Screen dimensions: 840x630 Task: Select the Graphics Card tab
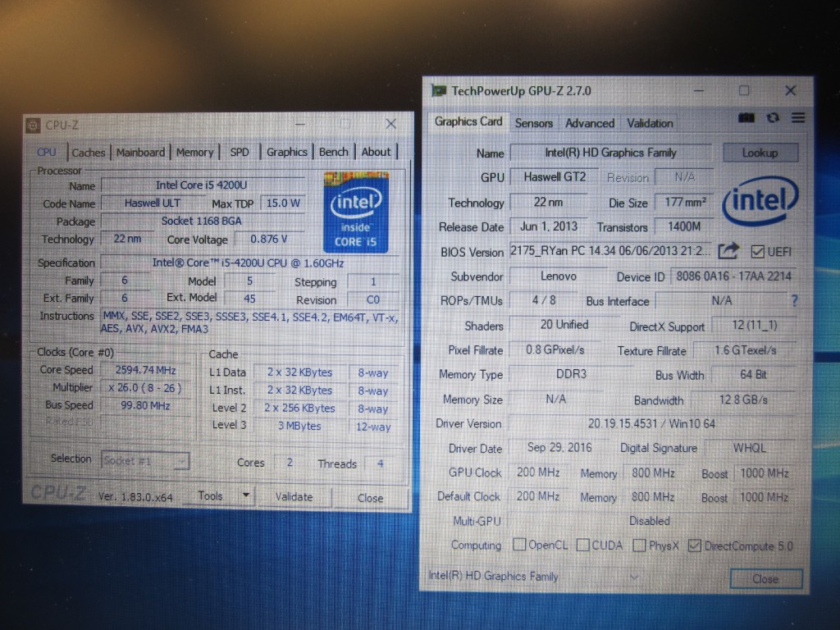point(468,121)
